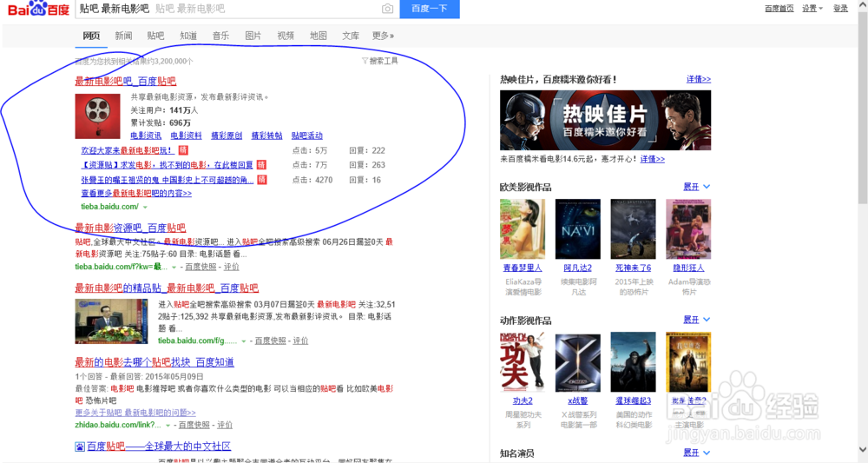Open the 百度首页 link
Image resolution: width=868 pixels, height=463 pixels.
779,9
